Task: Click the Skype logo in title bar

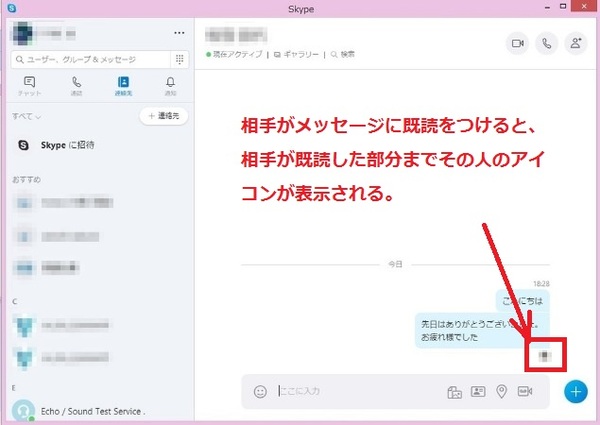Action: point(11,8)
